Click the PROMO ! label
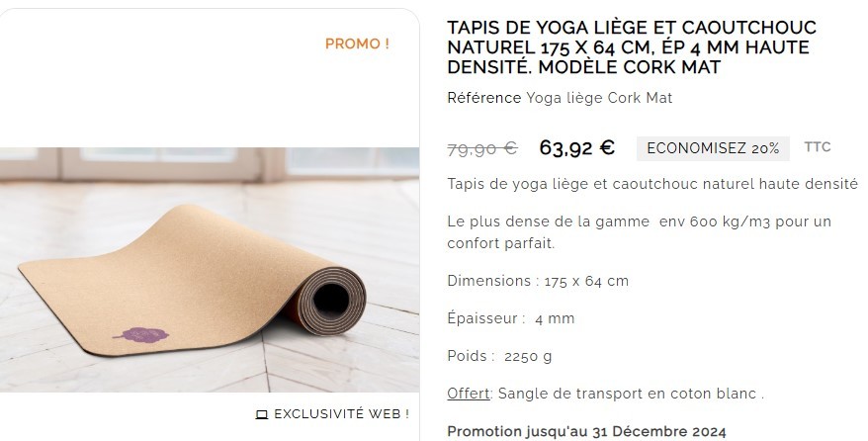The height and width of the screenshot is (441, 868). point(357,44)
